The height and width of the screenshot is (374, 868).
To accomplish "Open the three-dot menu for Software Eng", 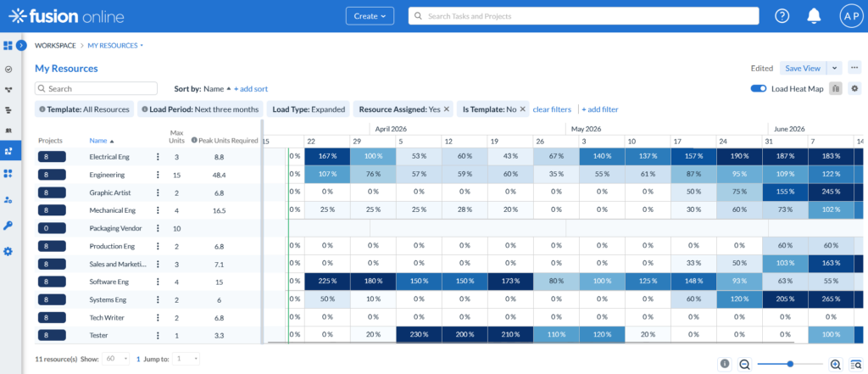I will coord(158,282).
